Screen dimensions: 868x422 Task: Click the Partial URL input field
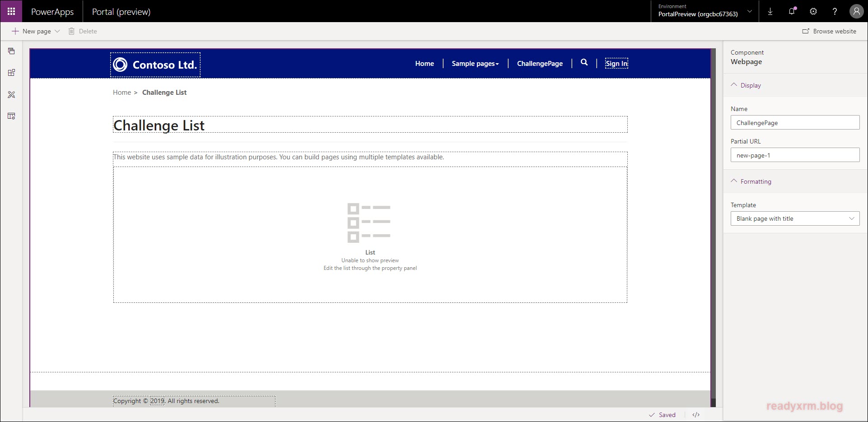pyautogui.click(x=795, y=155)
